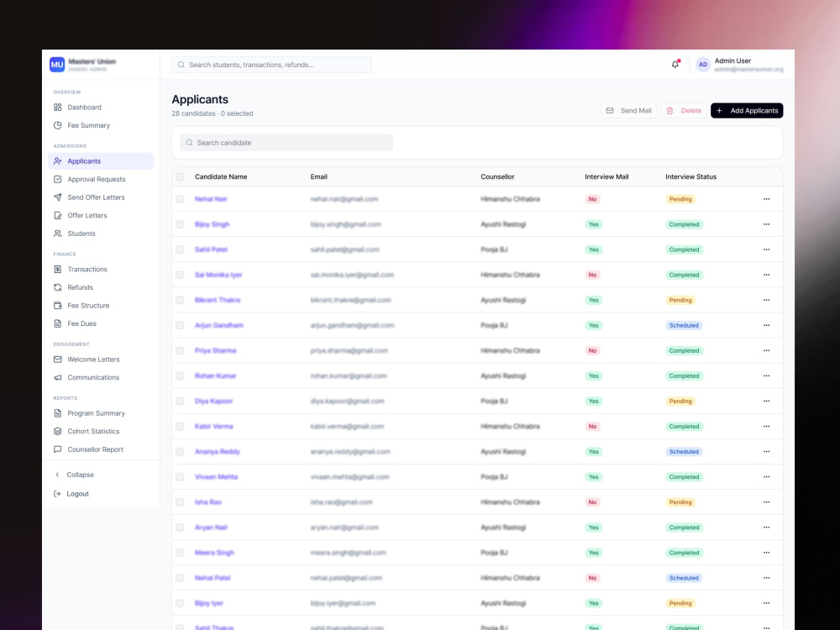Open Welcome Letters in sidebar

[x=101, y=360]
